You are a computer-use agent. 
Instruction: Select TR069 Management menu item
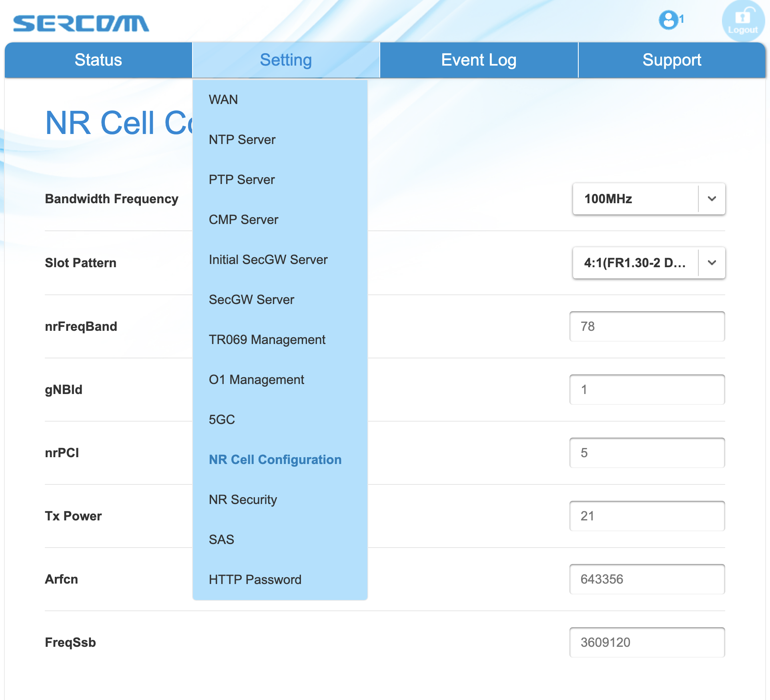pyautogui.click(x=267, y=340)
